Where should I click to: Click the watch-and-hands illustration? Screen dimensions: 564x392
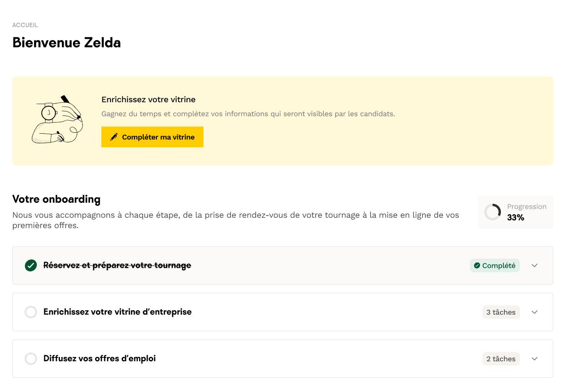point(57,119)
